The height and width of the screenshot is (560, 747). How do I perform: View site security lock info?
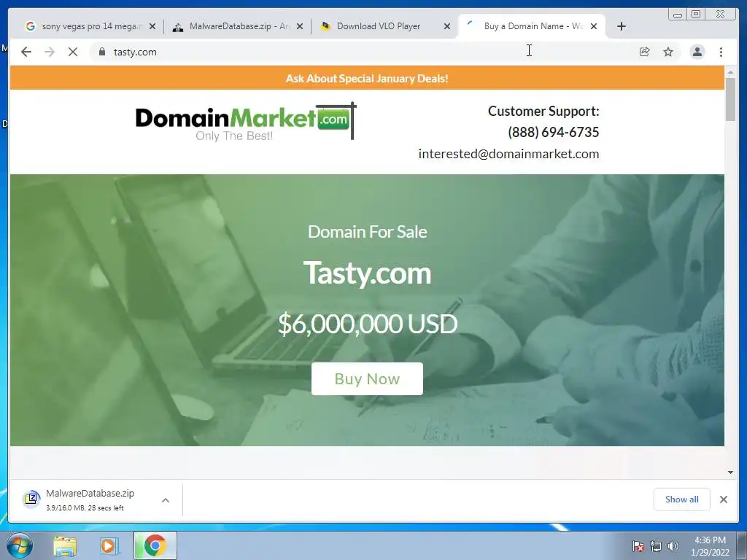click(x=102, y=52)
